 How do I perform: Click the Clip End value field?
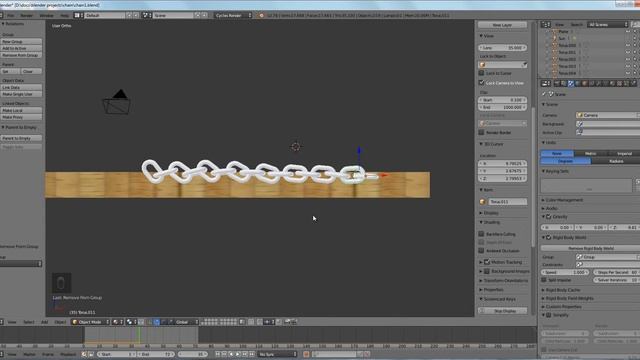coord(502,107)
